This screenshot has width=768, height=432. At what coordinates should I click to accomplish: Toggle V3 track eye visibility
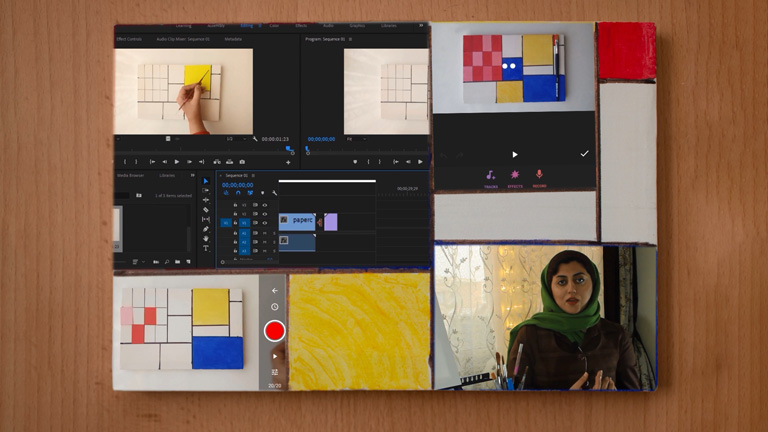coord(264,205)
